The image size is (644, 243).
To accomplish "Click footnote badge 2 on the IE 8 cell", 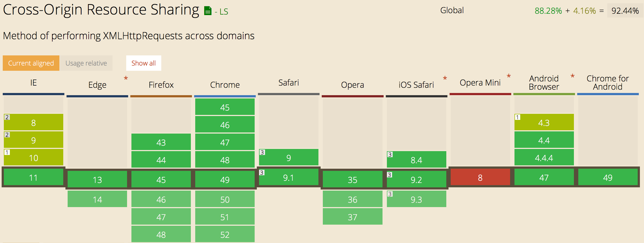I will click(x=7, y=117).
